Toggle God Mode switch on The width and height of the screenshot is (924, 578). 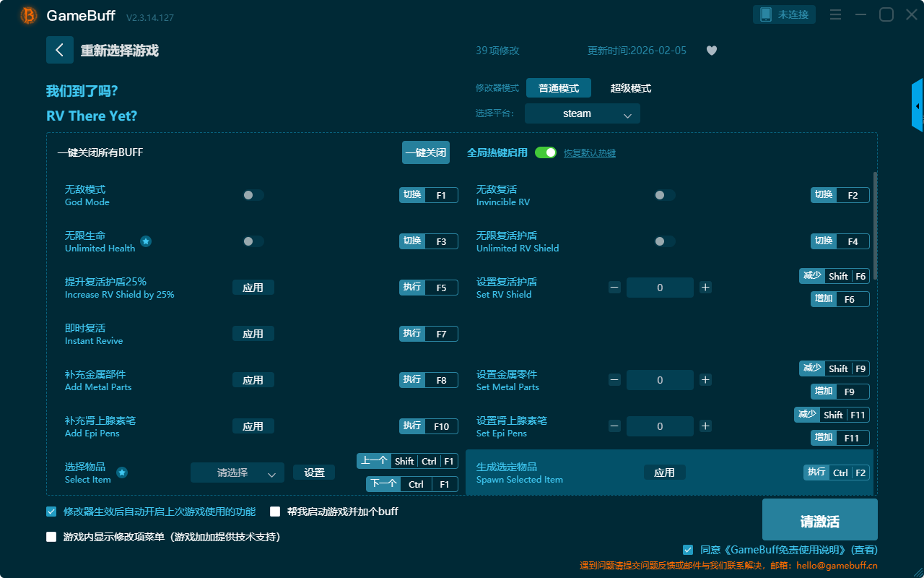pos(253,195)
